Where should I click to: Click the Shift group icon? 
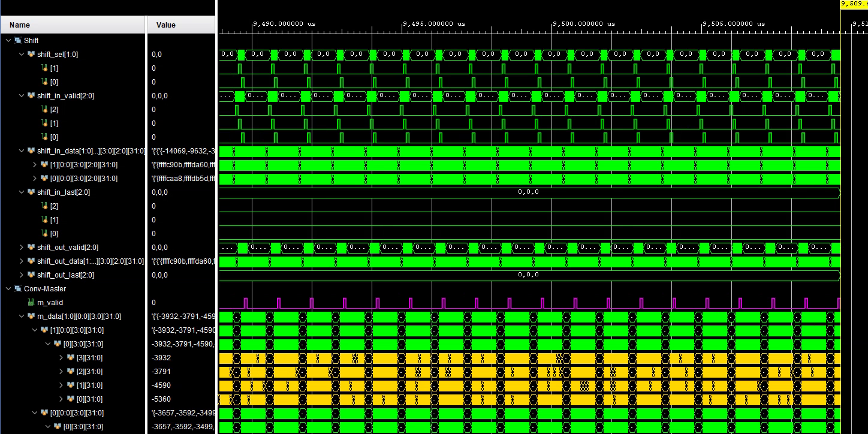coord(17,41)
